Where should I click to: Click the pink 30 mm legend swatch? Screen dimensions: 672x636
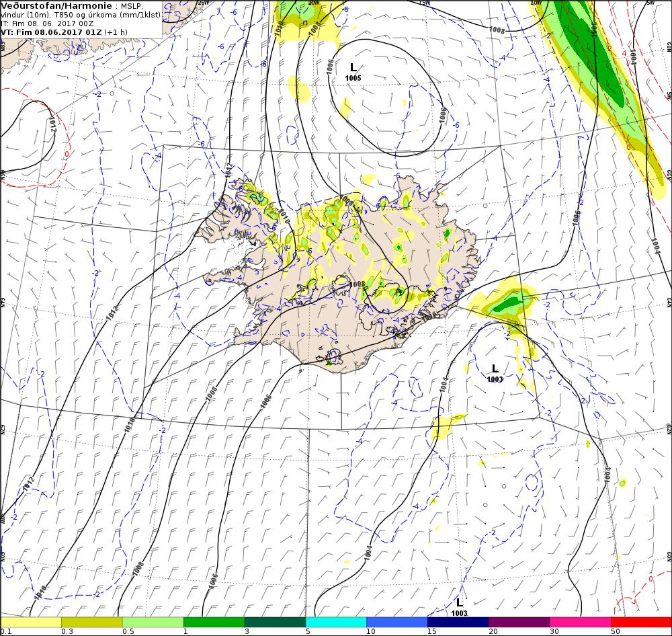581,622
